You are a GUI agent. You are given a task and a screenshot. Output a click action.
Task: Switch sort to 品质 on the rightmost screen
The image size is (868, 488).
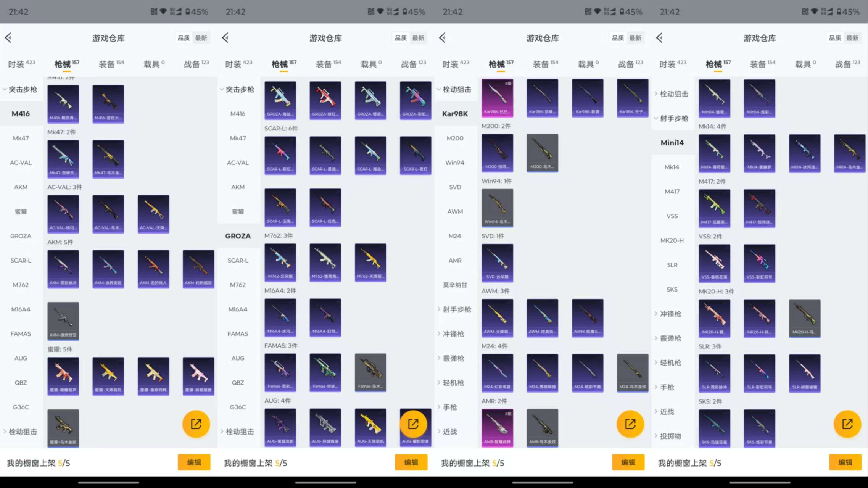(x=835, y=38)
